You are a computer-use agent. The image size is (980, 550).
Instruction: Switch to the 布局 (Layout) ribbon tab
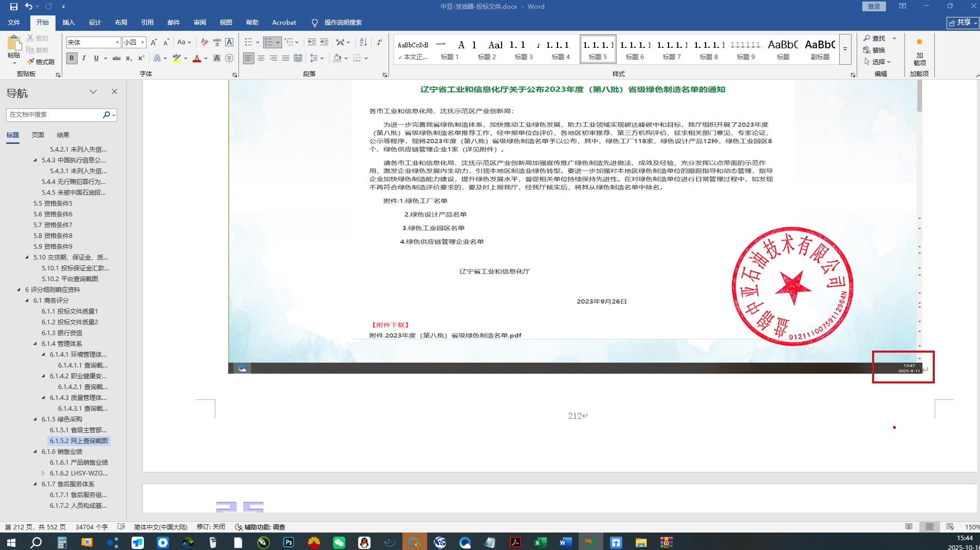coord(121,23)
